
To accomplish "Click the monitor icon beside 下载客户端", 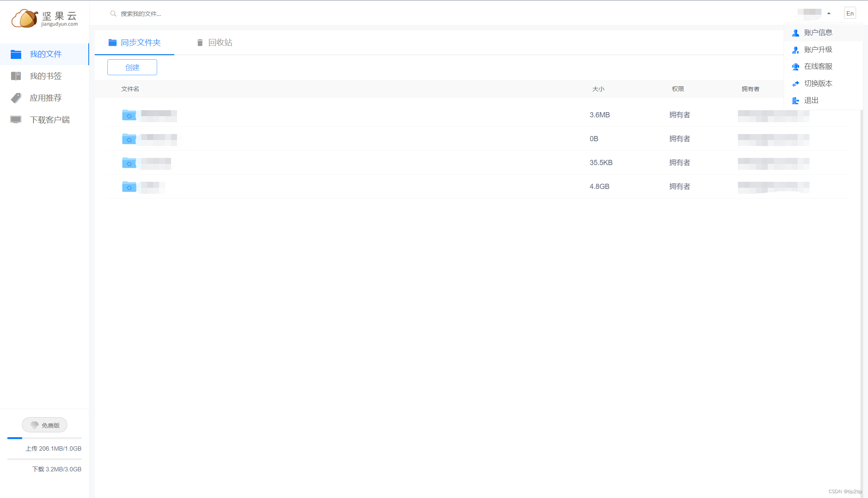I will coord(16,120).
